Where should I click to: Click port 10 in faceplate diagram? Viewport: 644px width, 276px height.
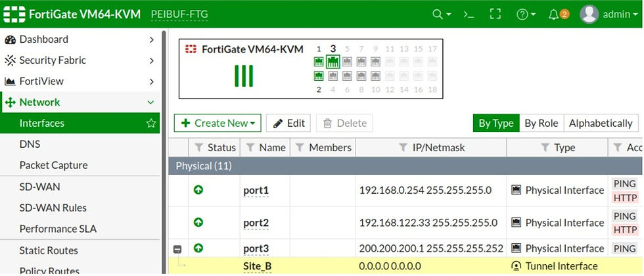click(375, 76)
